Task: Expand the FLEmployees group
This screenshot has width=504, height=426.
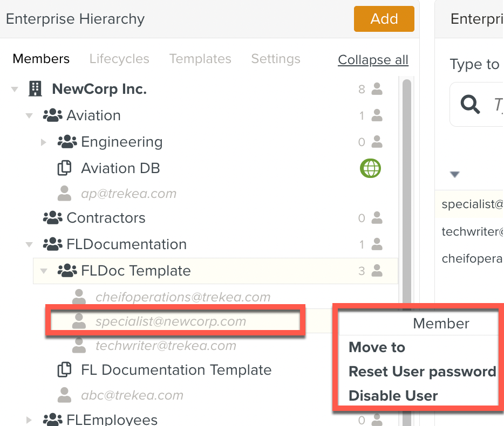Action: (30, 419)
